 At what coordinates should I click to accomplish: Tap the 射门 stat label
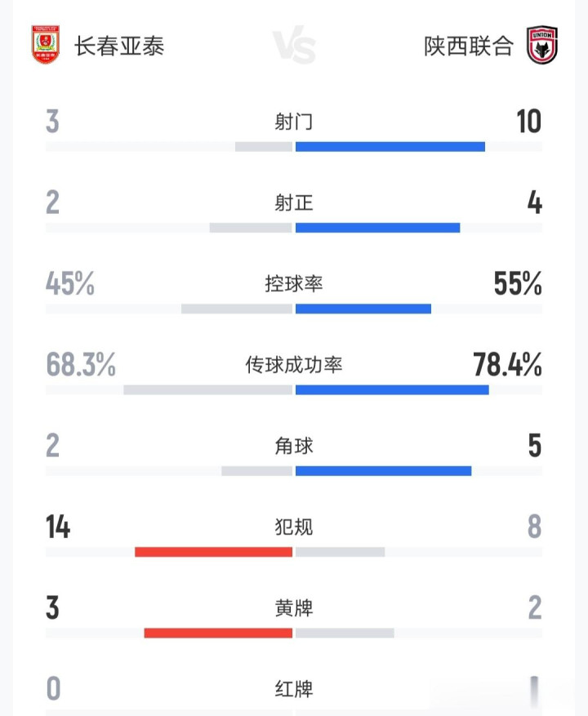(294, 122)
